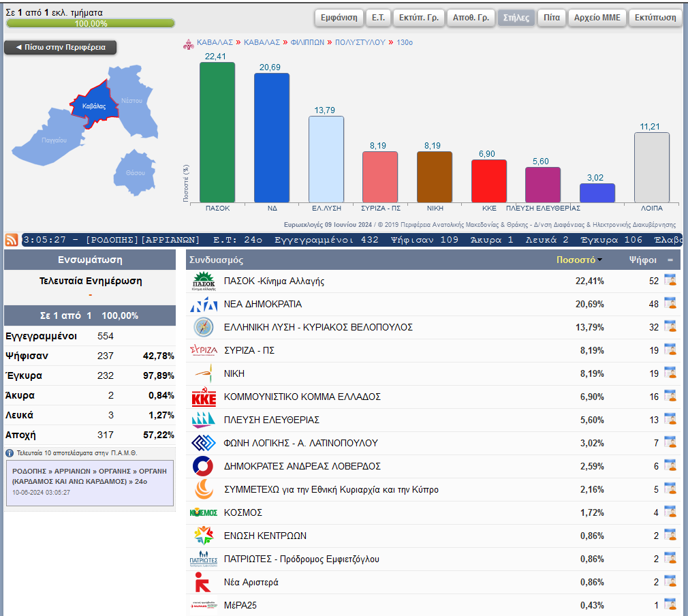
Task: Sort table by Ποσοστό column arrow
Action: click(599, 260)
